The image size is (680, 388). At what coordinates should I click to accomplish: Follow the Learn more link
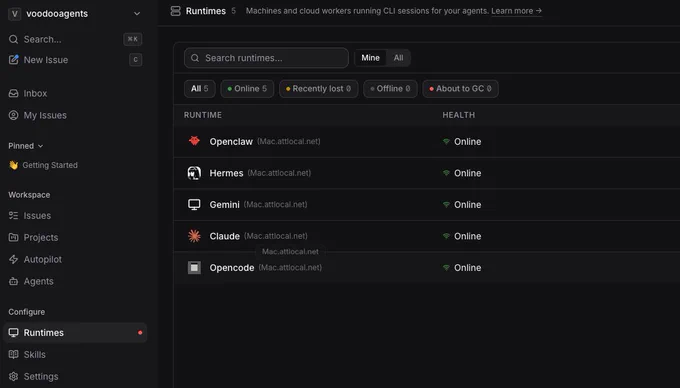(517, 11)
